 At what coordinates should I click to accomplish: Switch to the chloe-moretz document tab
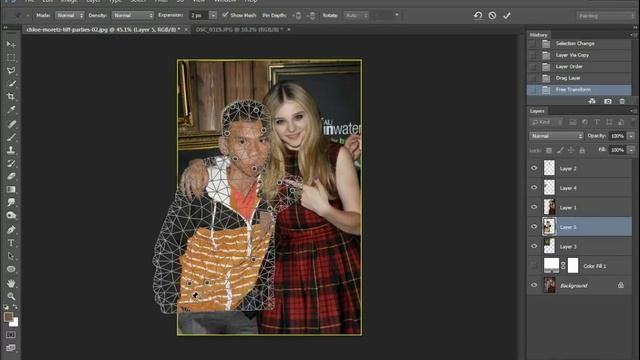coord(103,29)
